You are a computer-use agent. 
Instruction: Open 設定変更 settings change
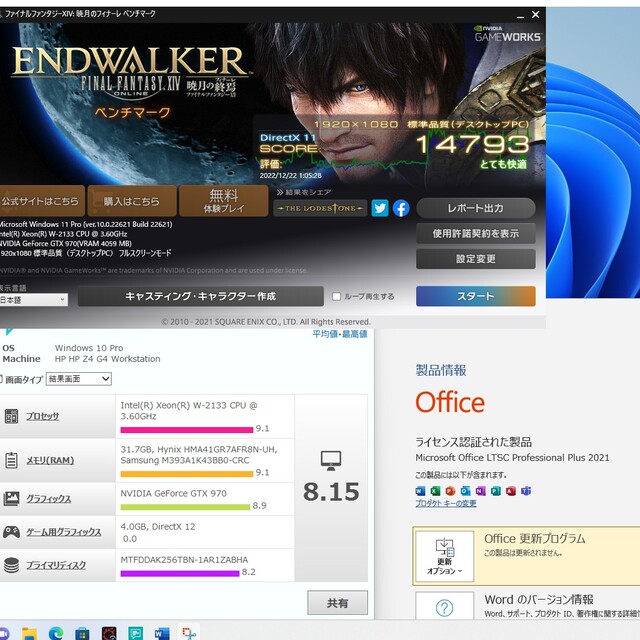coord(476,259)
